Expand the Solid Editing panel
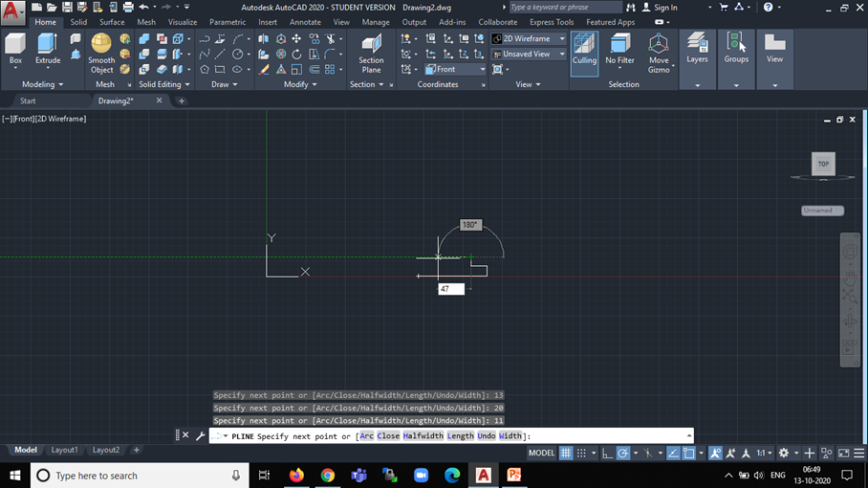The height and width of the screenshot is (488, 868). 164,84
